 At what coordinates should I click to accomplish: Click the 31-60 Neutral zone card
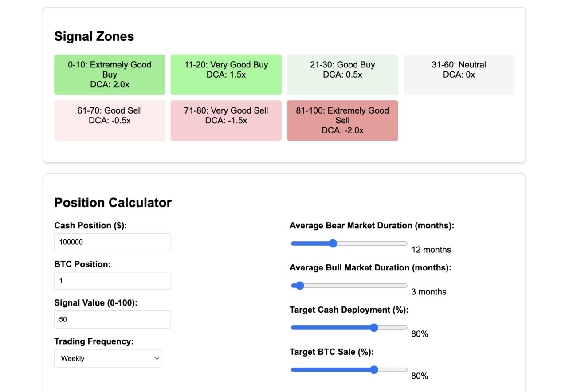click(459, 74)
